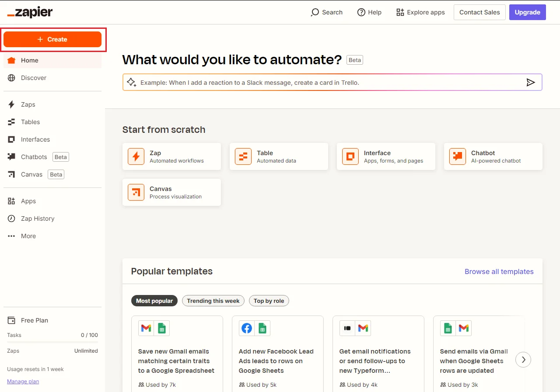Click the Canvas sidebar icon
The image size is (560, 392).
coord(12,174)
